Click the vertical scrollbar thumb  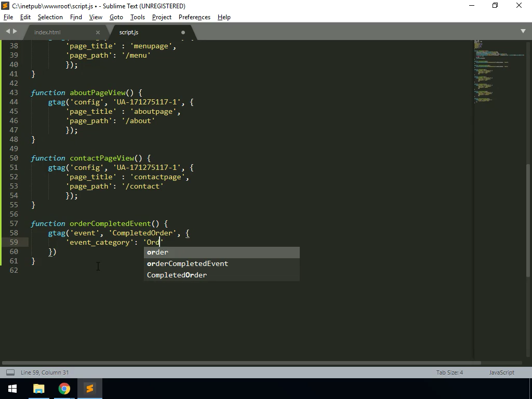click(x=529, y=220)
